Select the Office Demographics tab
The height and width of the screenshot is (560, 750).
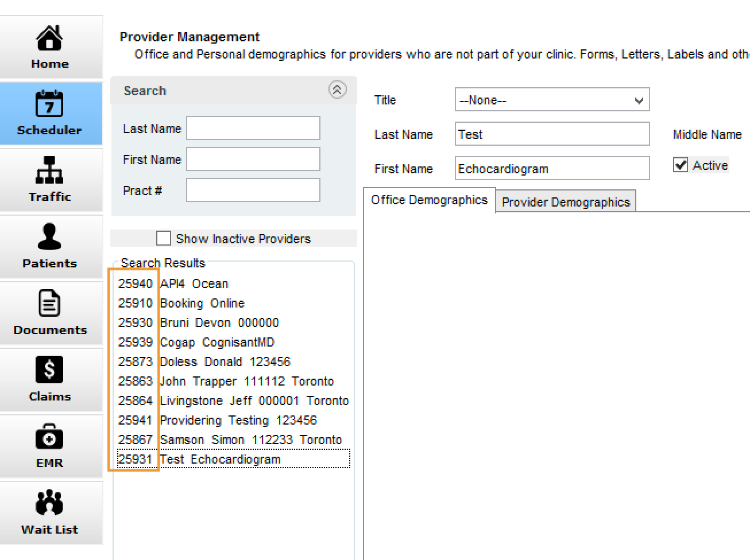click(x=429, y=200)
